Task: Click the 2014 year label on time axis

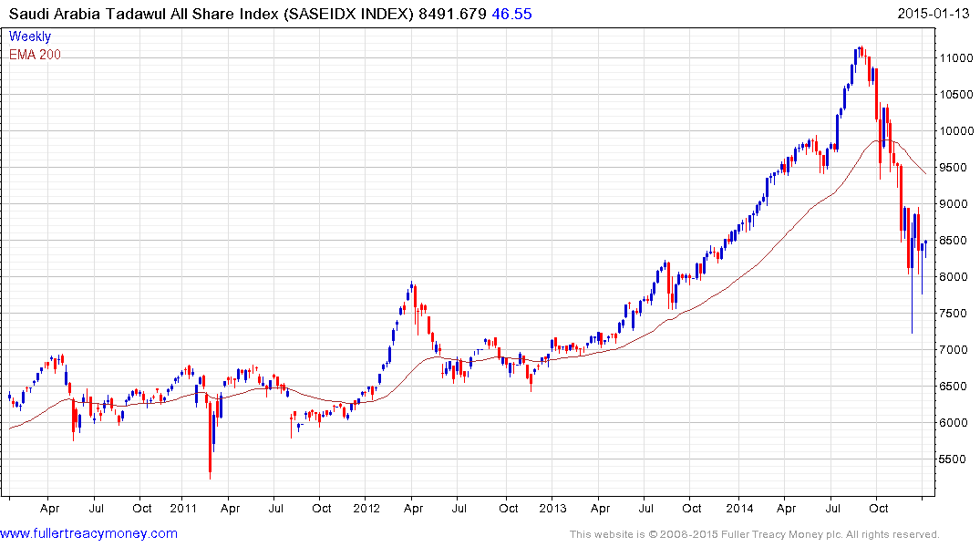Action: click(739, 508)
